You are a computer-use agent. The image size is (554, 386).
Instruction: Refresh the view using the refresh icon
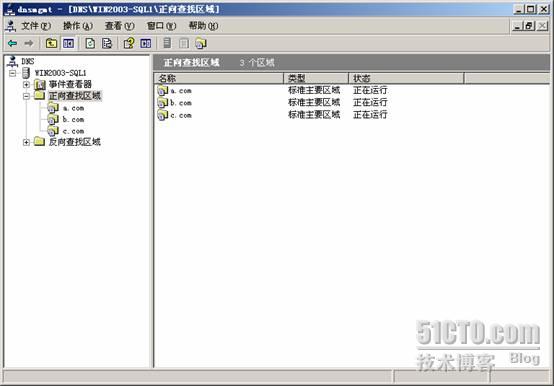[90, 43]
